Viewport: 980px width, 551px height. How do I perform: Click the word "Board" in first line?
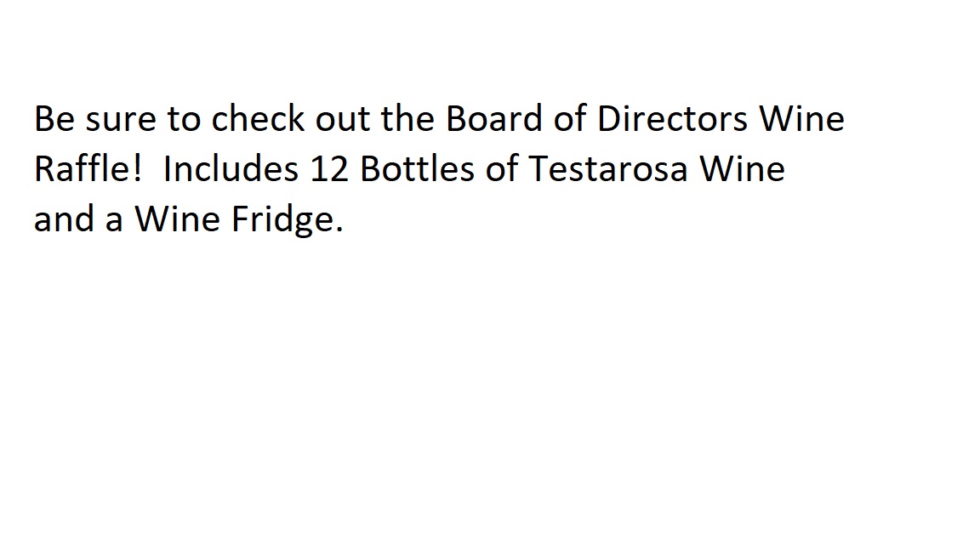pyautogui.click(x=493, y=119)
